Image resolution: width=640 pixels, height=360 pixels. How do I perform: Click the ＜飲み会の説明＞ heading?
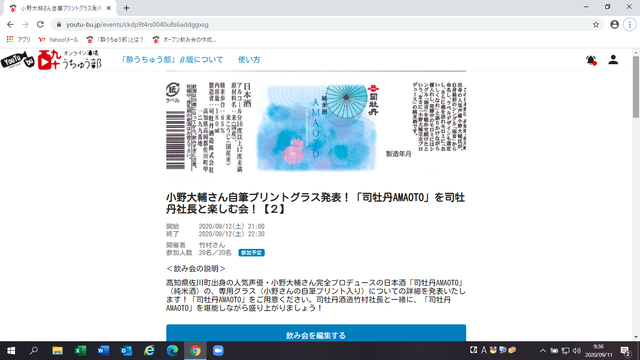[196, 269]
